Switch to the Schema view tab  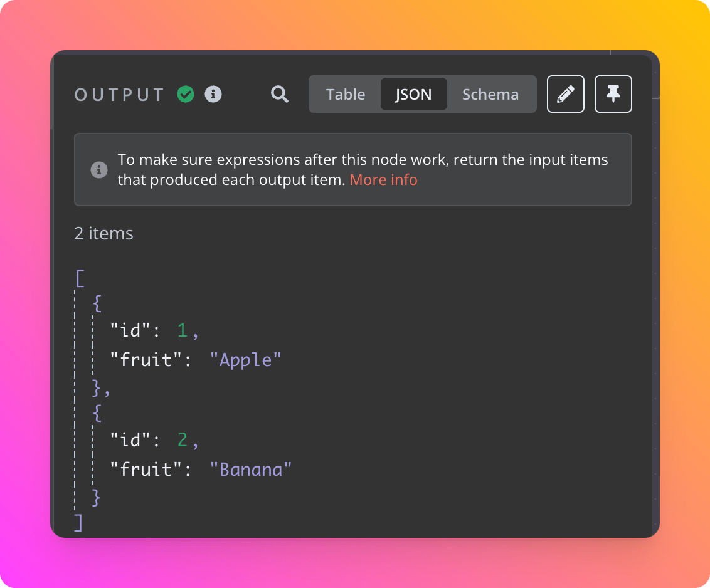(x=490, y=94)
